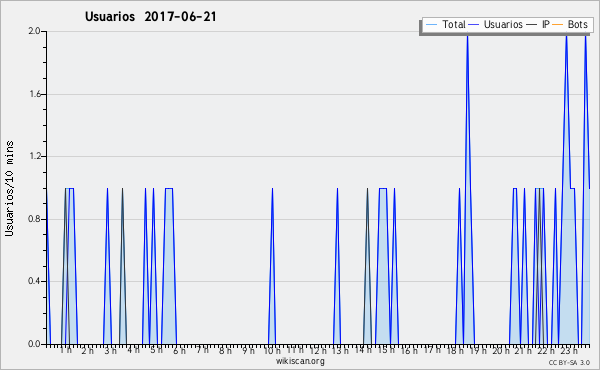Click the light blue Total legend line

coord(431,25)
